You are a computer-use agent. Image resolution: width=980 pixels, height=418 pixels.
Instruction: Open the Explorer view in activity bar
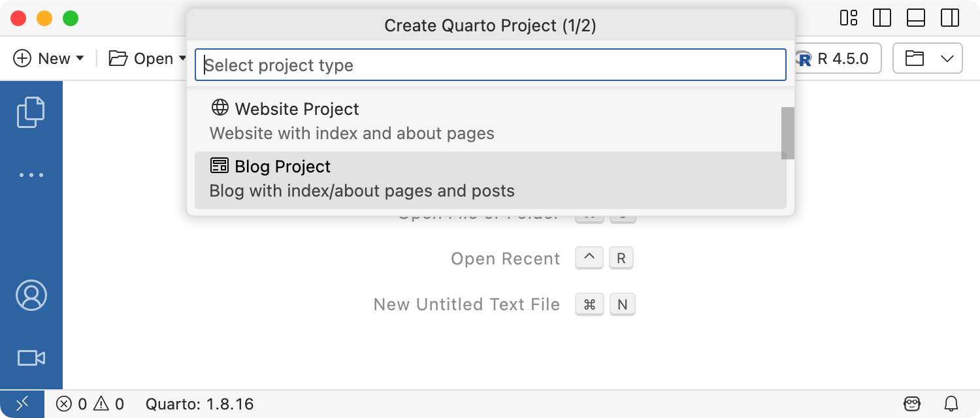[31, 112]
